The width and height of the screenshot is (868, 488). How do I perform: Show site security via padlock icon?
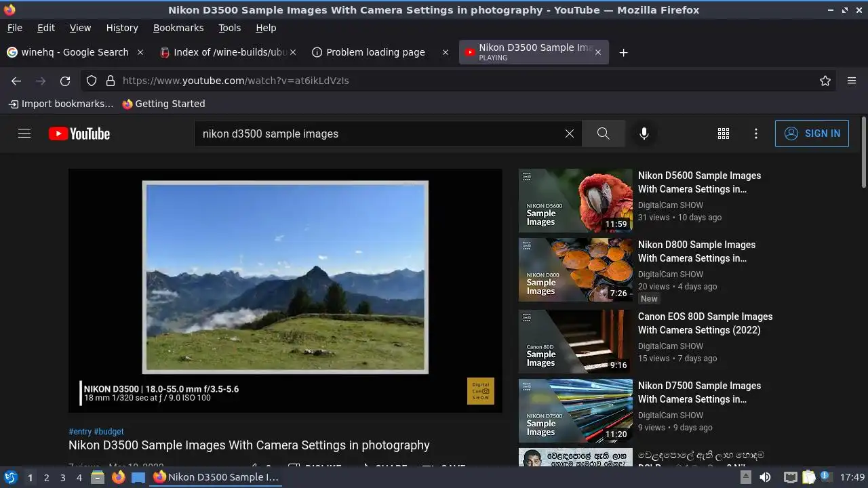click(111, 81)
